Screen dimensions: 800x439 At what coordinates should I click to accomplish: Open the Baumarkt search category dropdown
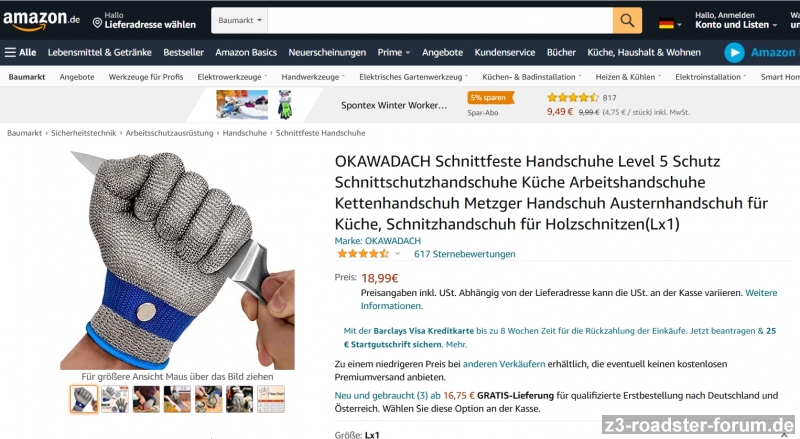click(x=239, y=20)
